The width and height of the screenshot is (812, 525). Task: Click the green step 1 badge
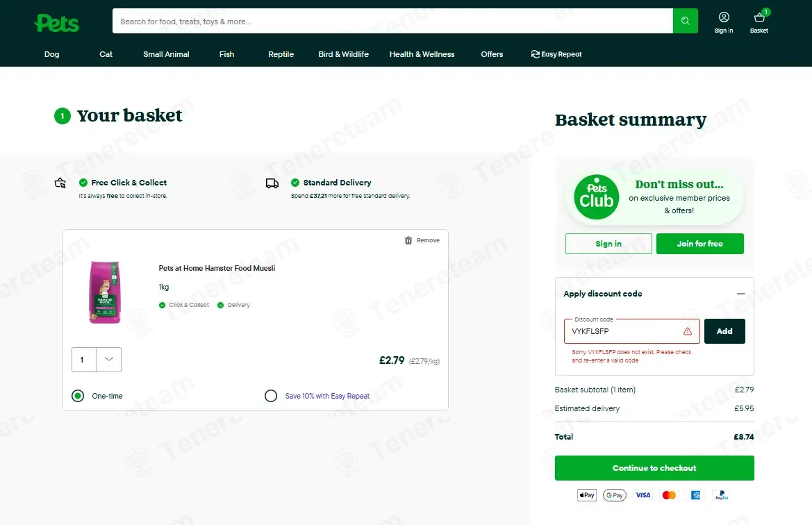(62, 116)
